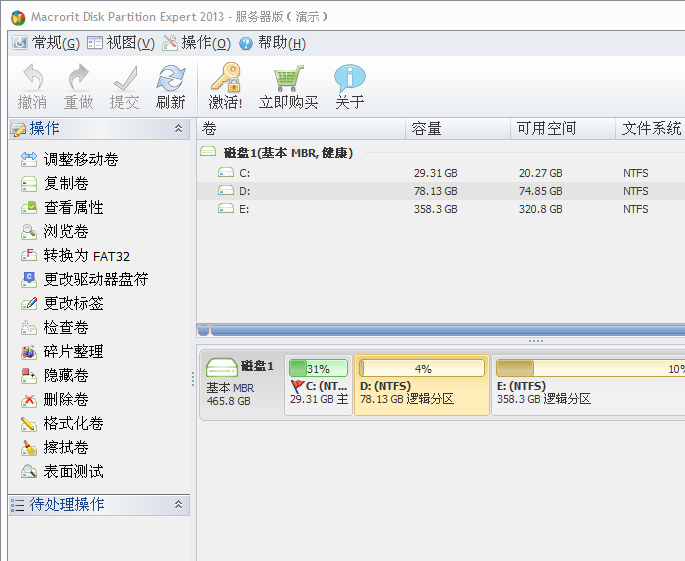Open the 常规(G) General menu

click(x=46, y=43)
